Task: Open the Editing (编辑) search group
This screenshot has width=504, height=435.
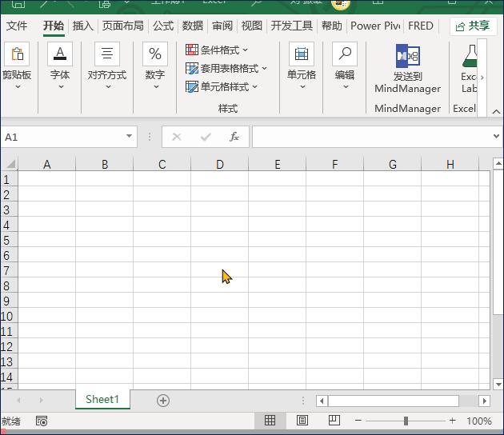Action: click(345, 66)
